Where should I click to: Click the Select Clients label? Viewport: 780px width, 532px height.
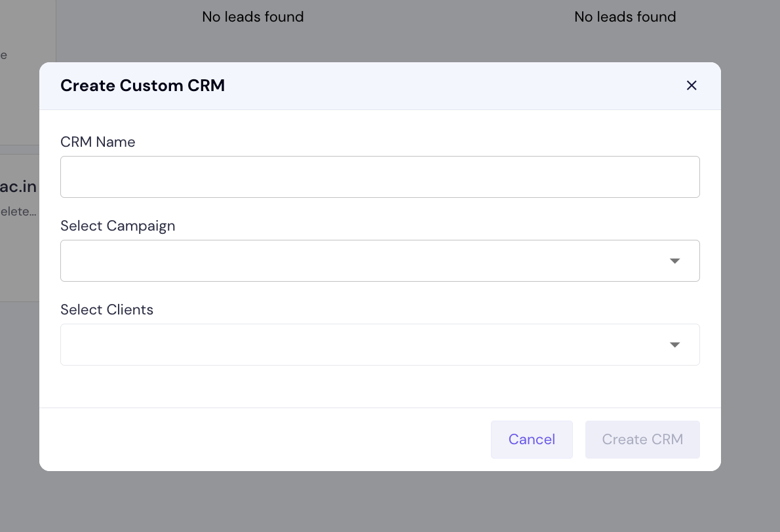coord(107,310)
